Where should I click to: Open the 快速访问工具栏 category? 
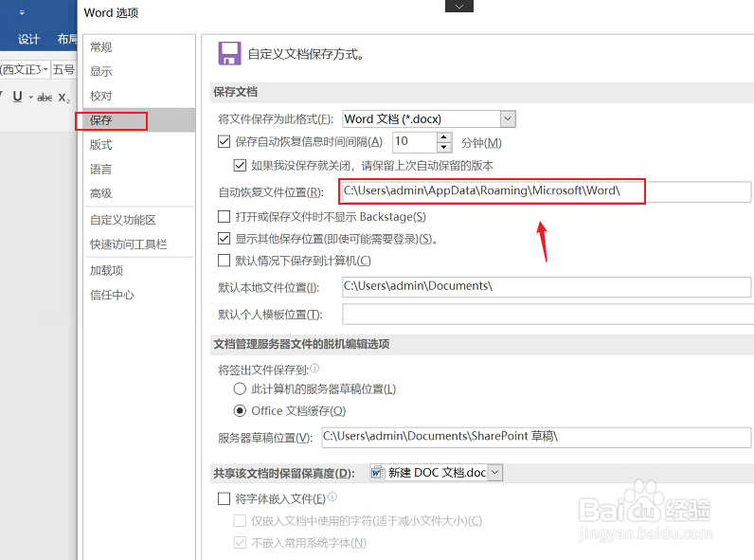139,244
